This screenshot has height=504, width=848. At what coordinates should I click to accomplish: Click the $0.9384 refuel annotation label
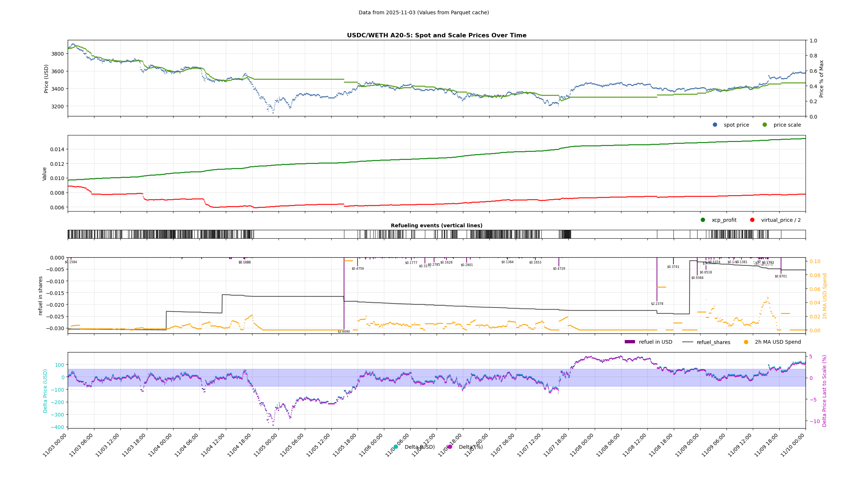click(x=697, y=278)
